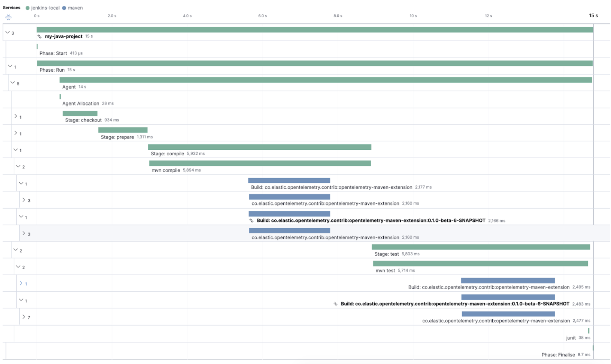Expand the 3 children of opentelemetry-maven-extension span
611x364 pixels.
[24, 200]
